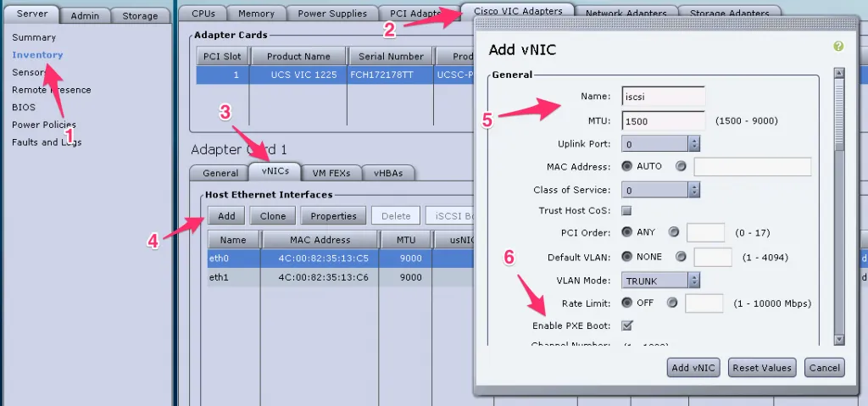The height and width of the screenshot is (406, 868).
Task: Click the Properties button
Action: tap(333, 216)
